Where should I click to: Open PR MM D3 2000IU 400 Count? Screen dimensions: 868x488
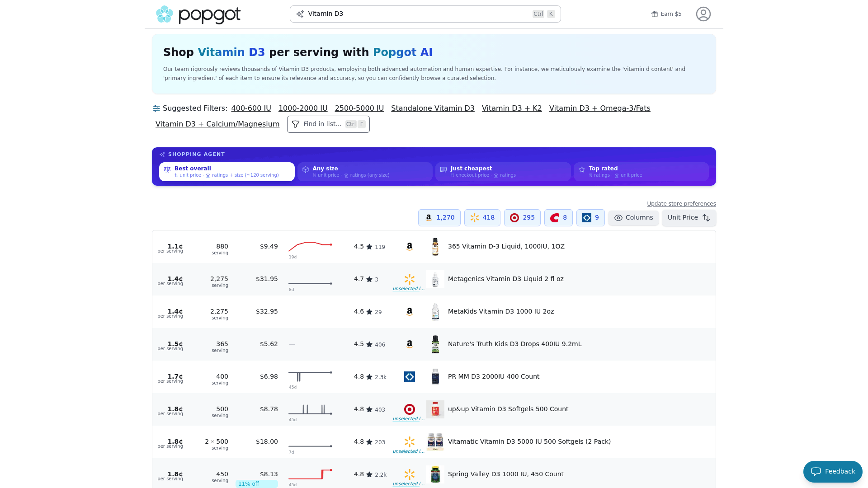click(x=493, y=377)
